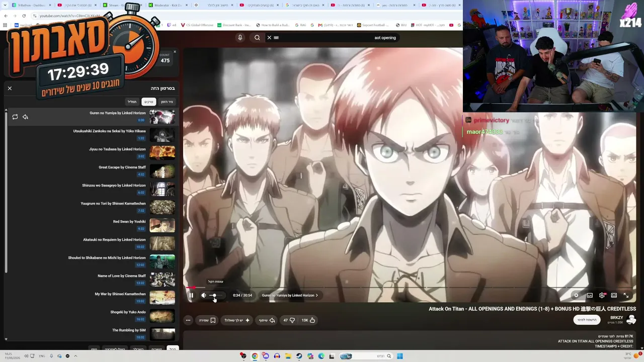Subscribe to the BRKZY channel
644x362 pixels.
[x=587, y=320]
